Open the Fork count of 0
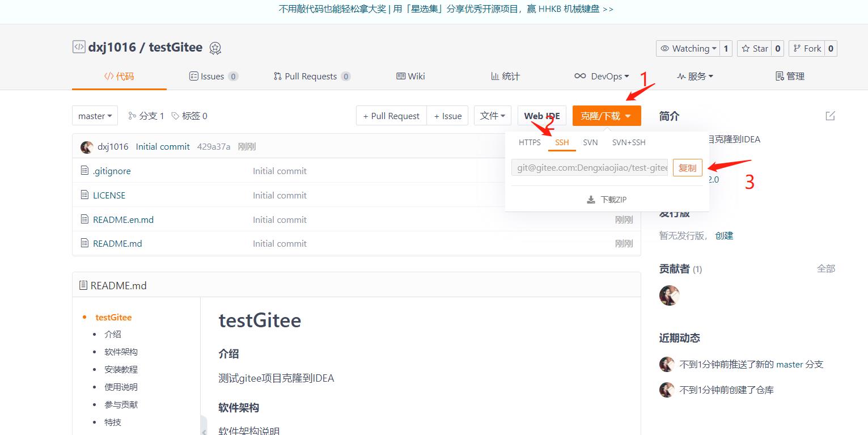 click(831, 48)
